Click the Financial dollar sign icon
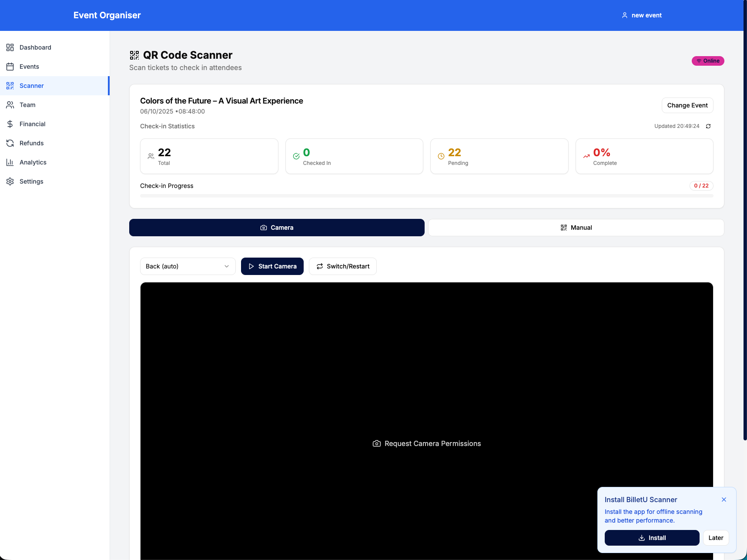Screen dimensions: 747x560 click(10, 124)
